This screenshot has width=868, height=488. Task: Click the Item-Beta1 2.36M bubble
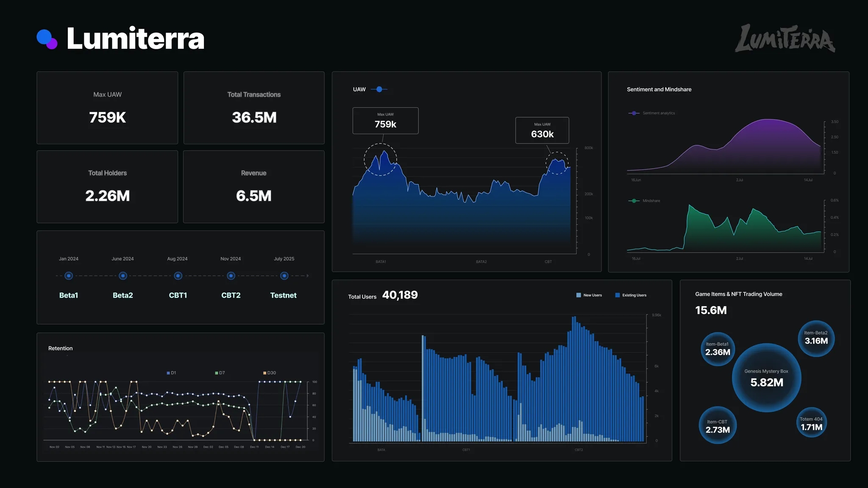point(718,349)
